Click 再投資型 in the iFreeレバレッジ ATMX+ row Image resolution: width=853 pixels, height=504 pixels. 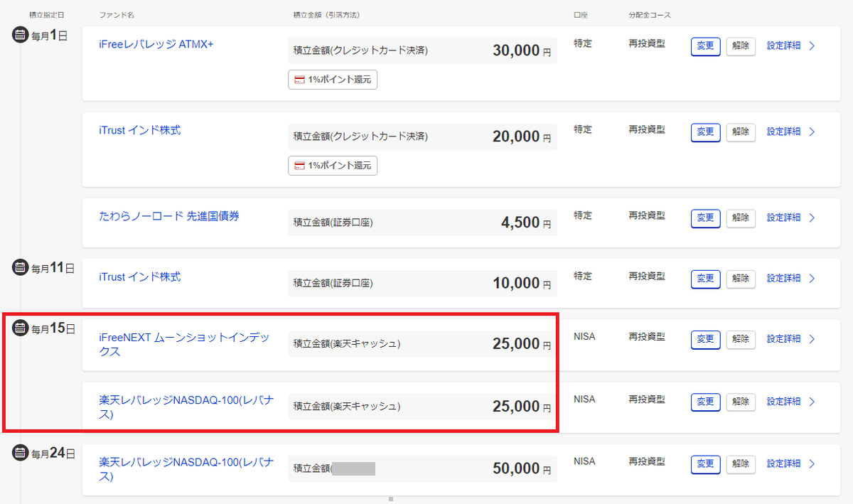(x=647, y=43)
